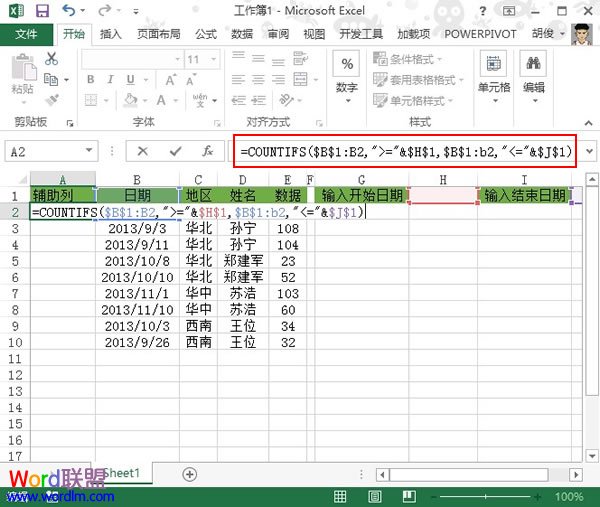Image resolution: width=600 pixels, height=507 pixels.
Task: Click Decrease Indent icon
Action: tap(238, 100)
